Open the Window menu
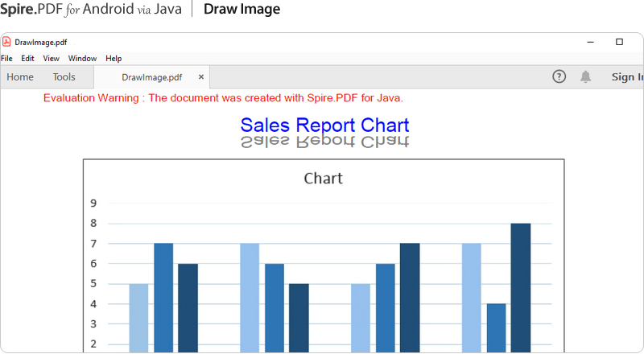 (x=82, y=59)
